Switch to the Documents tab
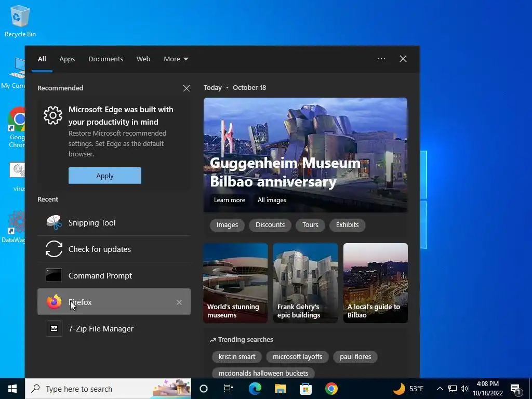 tap(105, 59)
